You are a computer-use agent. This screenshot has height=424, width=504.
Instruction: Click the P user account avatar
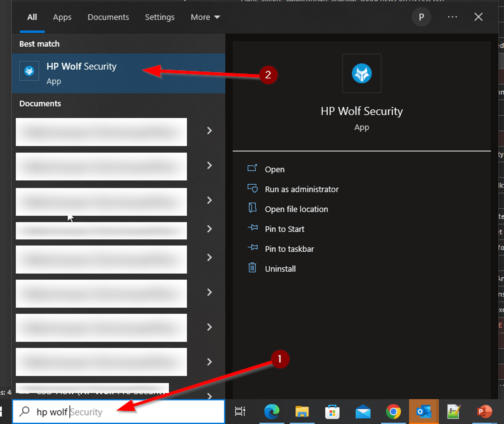click(x=421, y=17)
